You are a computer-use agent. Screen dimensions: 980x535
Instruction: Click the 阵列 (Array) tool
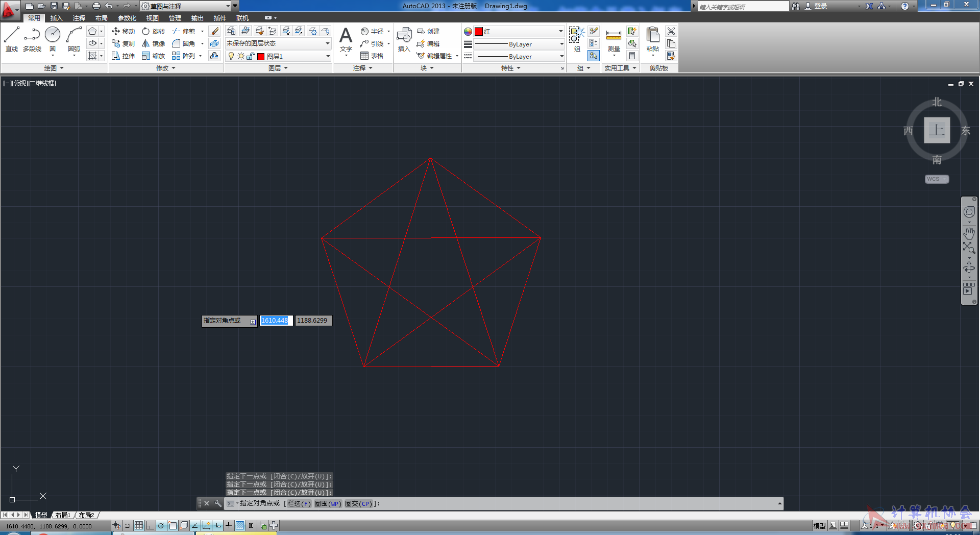(x=184, y=56)
